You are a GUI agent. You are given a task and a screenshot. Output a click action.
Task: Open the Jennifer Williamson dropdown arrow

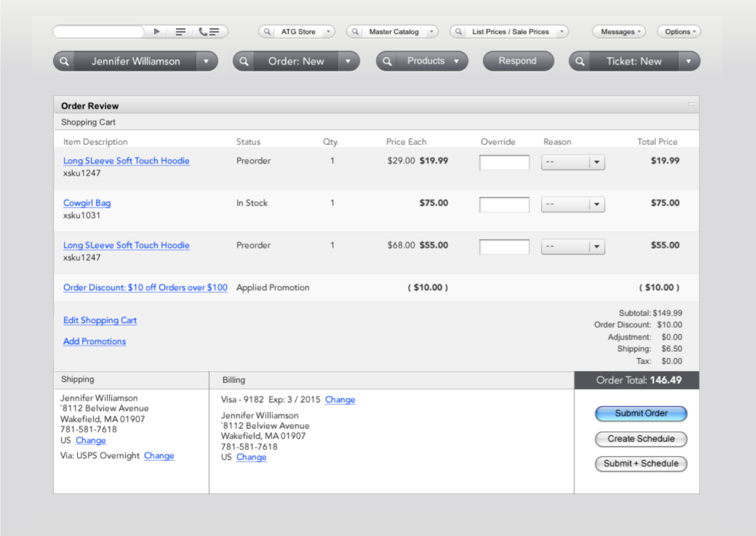tap(206, 61)
